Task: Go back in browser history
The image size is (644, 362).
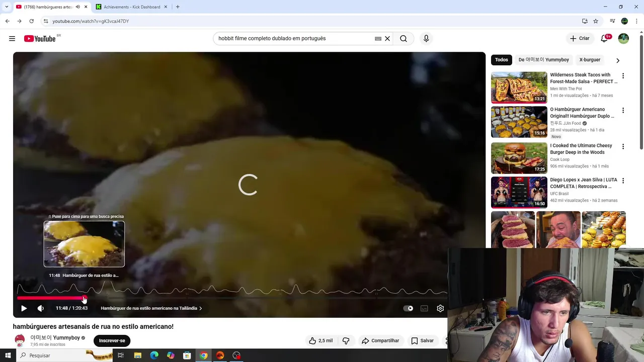Action: pyautogui.click(x=7, y=21)
